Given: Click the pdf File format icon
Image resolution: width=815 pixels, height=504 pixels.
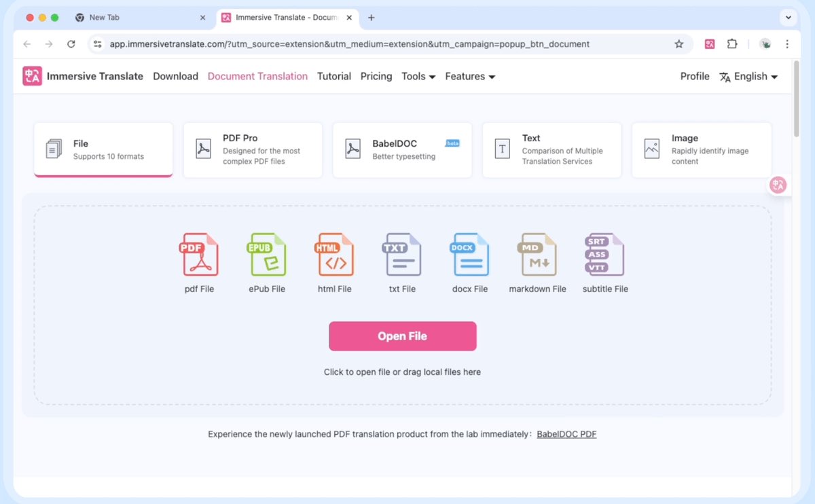Looking at the screenshot, I should [x=199, y=254].
